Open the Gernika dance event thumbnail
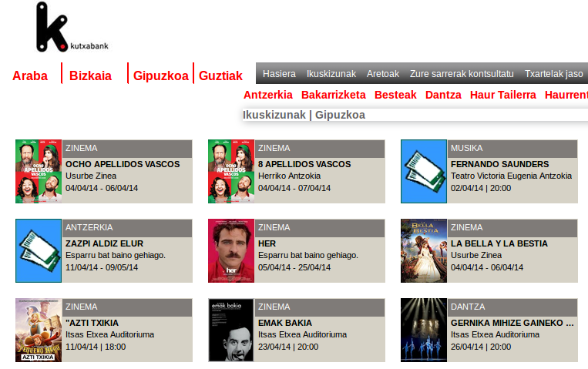The width and height of the screenshot is (588, 369). tap(423, 330)
